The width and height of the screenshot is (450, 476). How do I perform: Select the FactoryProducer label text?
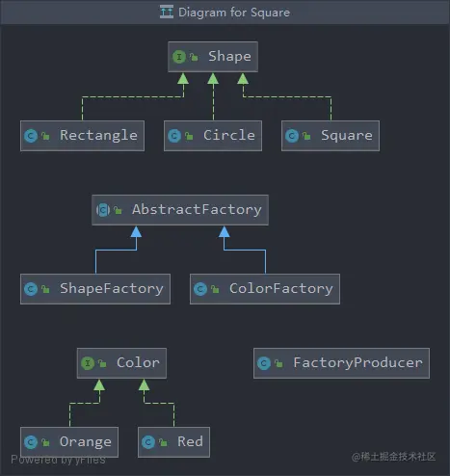[358, 363]
